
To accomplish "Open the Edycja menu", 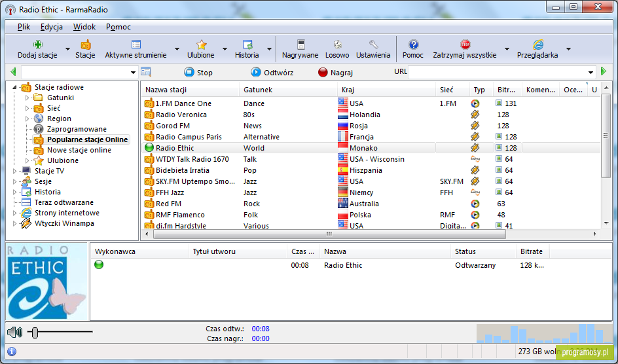I will (52, 27).
